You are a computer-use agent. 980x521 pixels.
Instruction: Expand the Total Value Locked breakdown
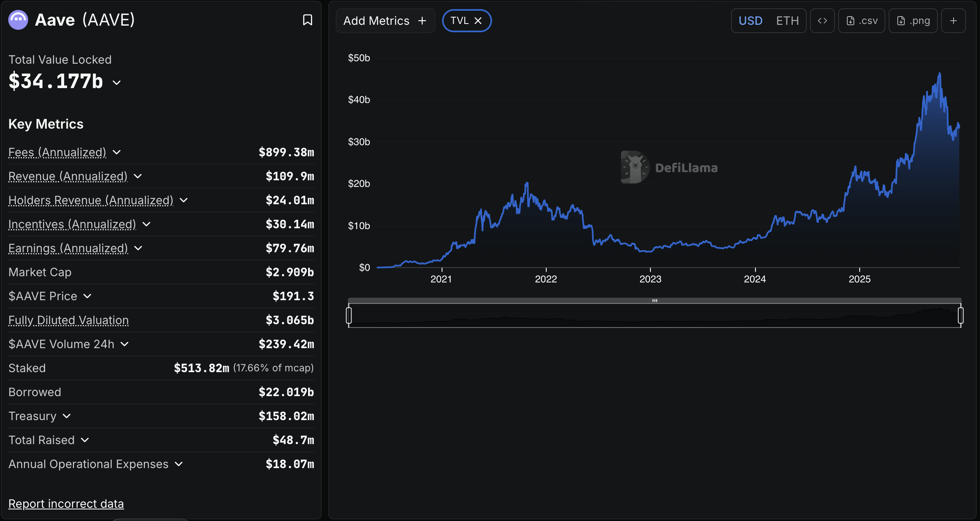click(116, 83)
